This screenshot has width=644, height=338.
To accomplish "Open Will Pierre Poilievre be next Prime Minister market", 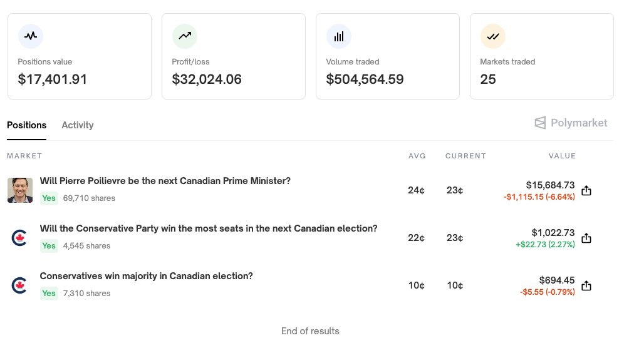I will pyautogui.click(x=165, y=181).
